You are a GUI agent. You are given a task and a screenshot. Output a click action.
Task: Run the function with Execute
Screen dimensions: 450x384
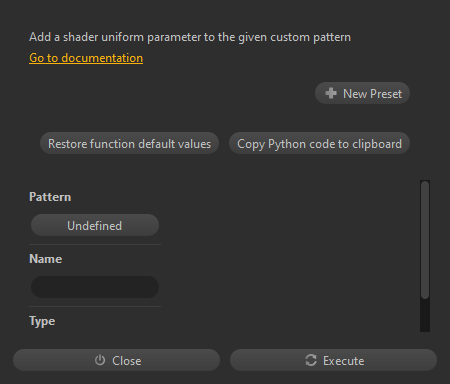333,360
